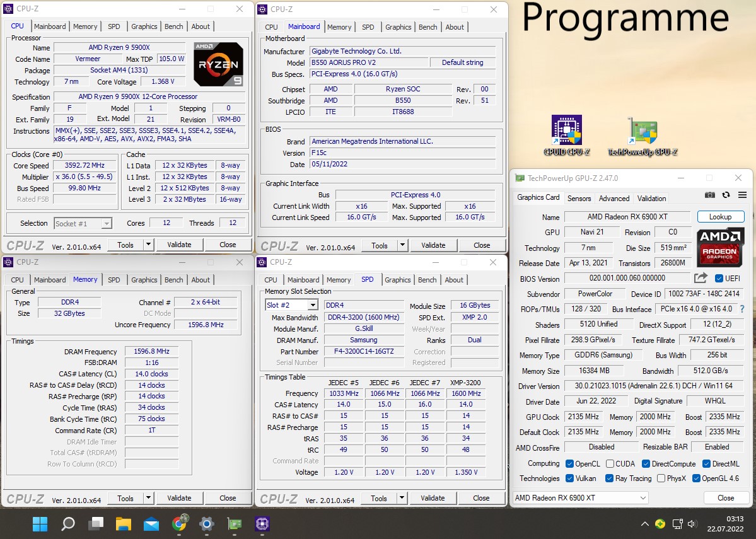
Task: Click the Ryzen 9 logo in CPU-Z
Action: coord(218,64)
